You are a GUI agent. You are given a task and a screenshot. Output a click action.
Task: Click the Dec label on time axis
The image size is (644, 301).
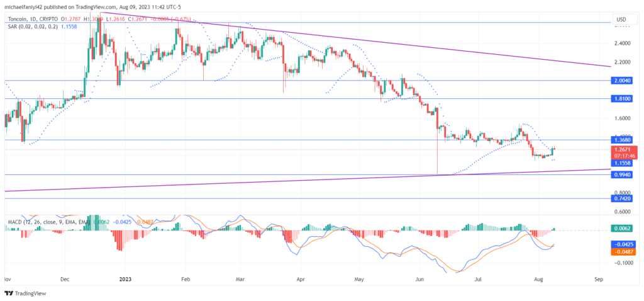click(x=65, y=279)
